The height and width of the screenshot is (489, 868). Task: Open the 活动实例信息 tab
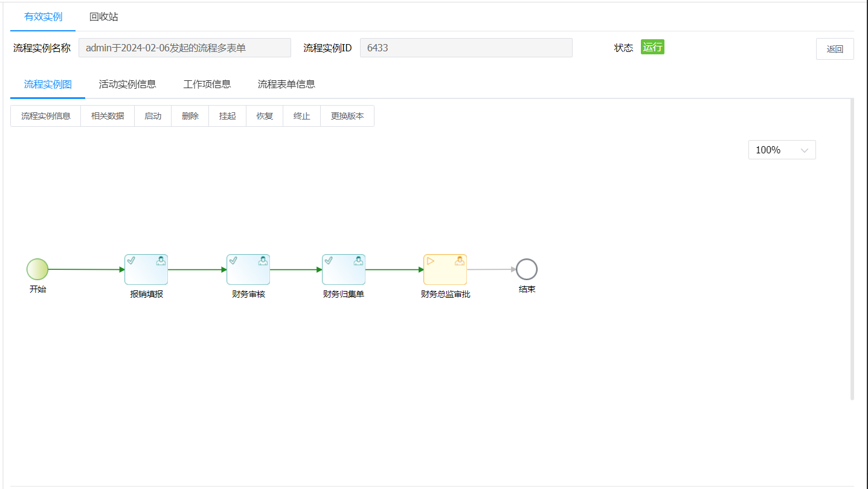(127, 84)
